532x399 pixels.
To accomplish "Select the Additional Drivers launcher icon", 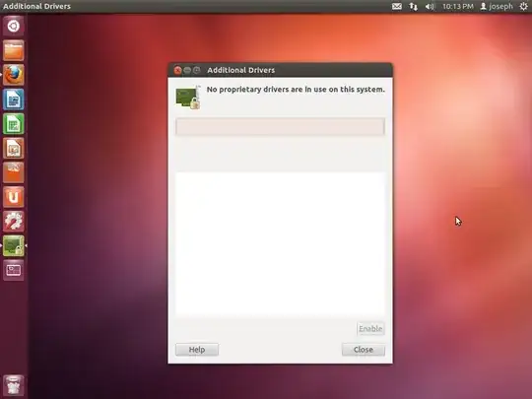I will 13,245.
